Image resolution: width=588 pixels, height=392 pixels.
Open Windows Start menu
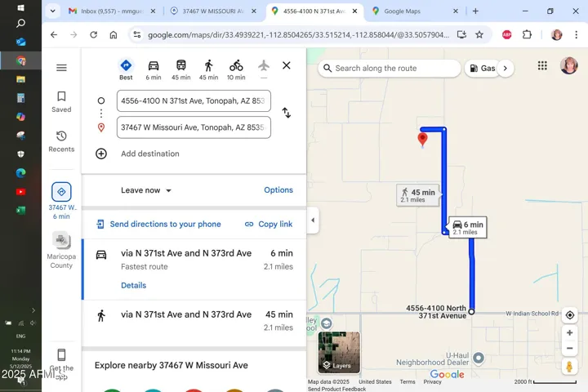point(21,7)
